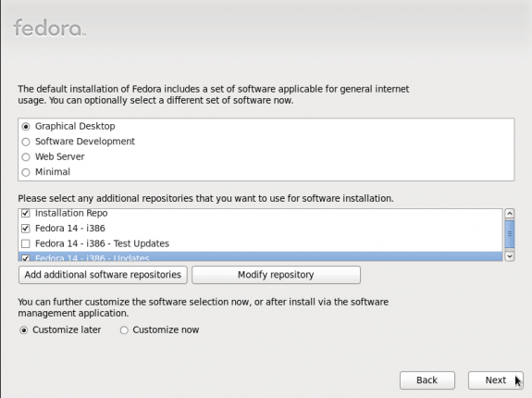The image size is (532, 398).
Task: Toggle the Fedora 14 - i386 checkbox
Action: coord(26,229)
